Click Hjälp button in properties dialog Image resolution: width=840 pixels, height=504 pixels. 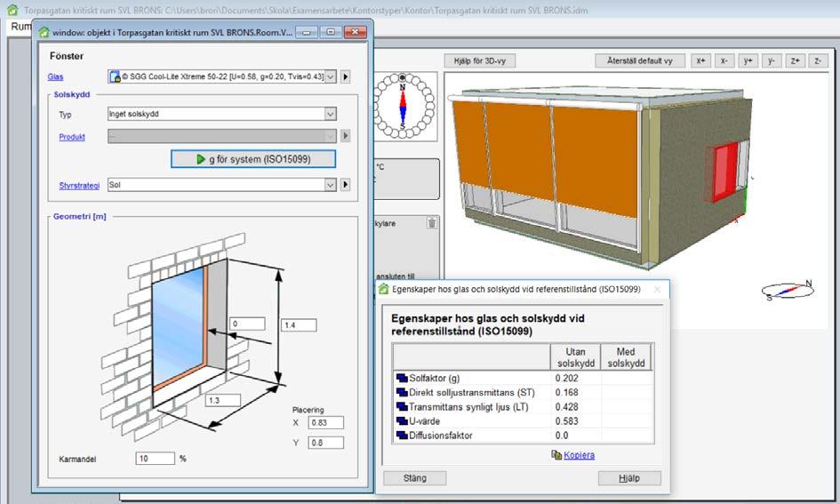coord(629,477)
